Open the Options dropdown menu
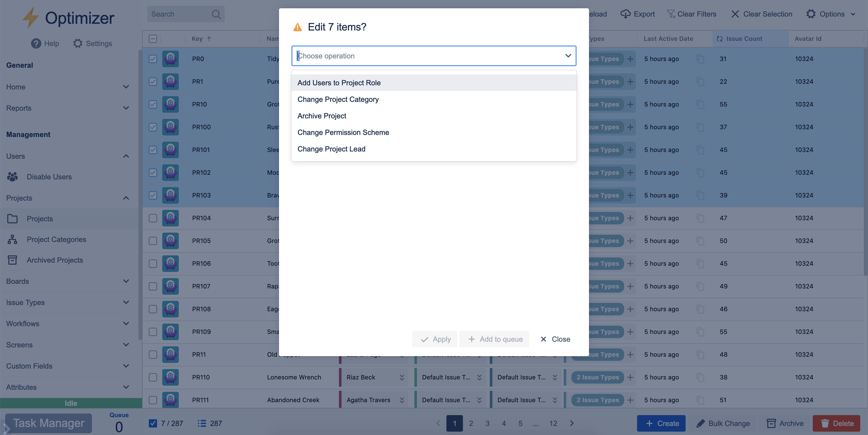The width and height of the screenshot is (868, 435). point(831,14)
